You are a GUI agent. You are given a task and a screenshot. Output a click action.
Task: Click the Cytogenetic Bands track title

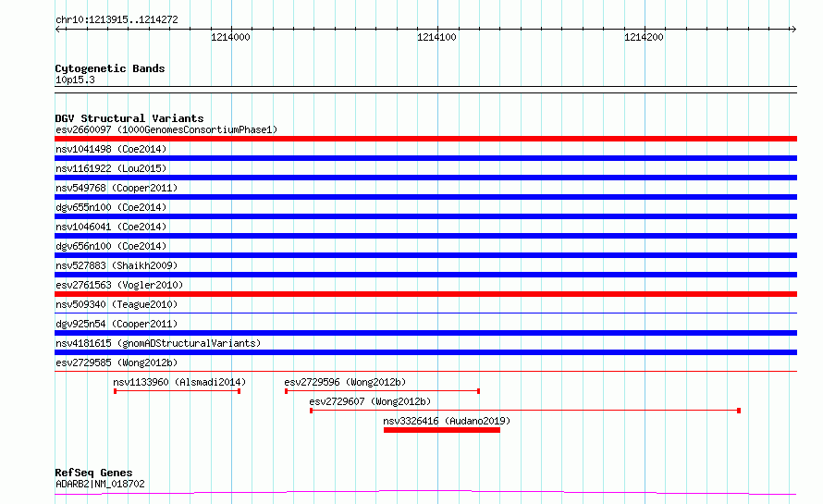110,68
